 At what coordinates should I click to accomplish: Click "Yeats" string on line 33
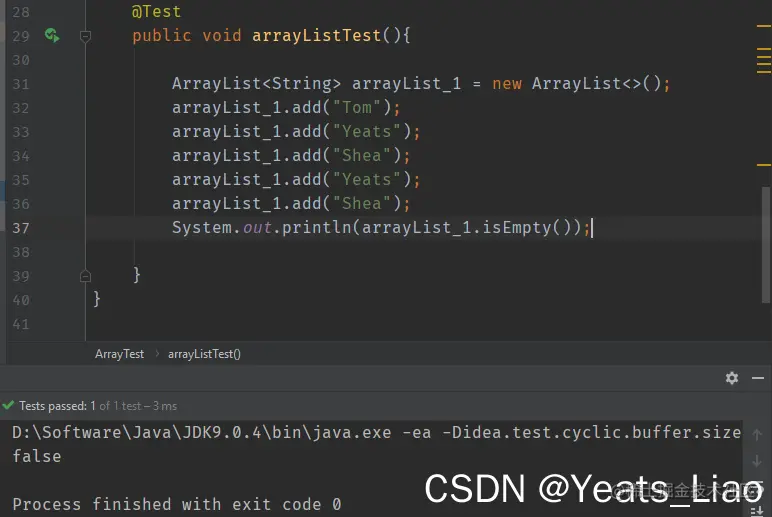(367, 131)
